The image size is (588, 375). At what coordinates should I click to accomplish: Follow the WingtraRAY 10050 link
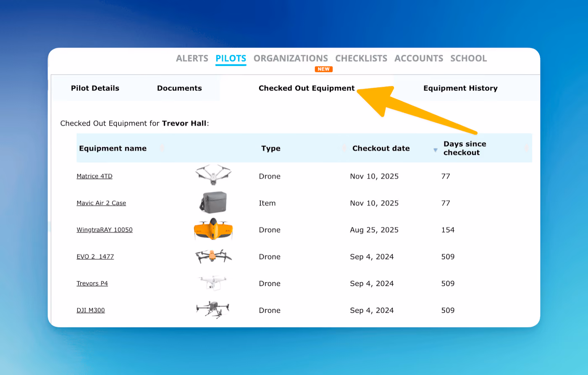pyautogui.click(x=105, y=230)
